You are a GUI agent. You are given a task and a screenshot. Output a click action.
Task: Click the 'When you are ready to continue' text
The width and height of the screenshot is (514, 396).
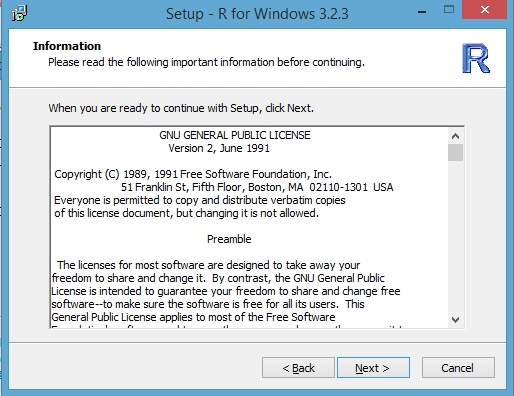181,108
